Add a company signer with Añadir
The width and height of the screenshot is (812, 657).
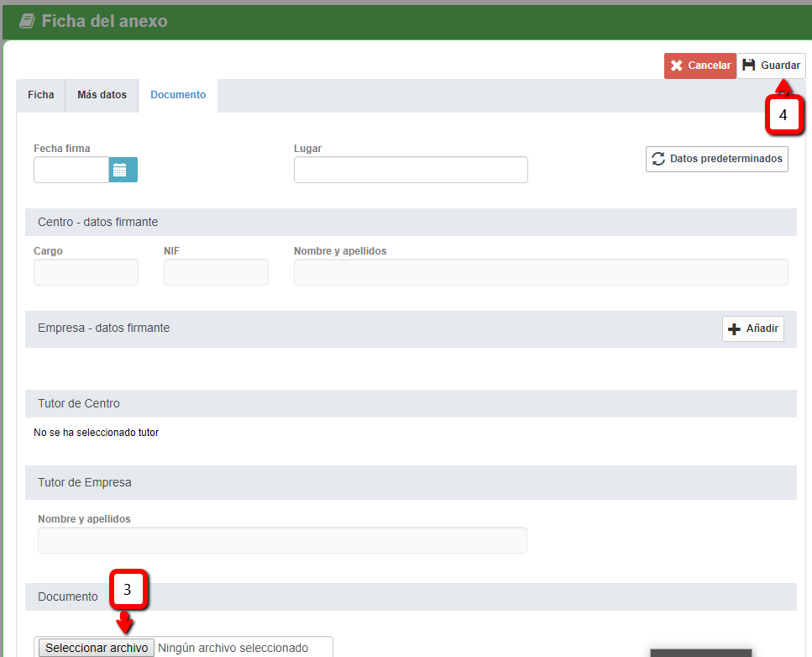point(752,328)
